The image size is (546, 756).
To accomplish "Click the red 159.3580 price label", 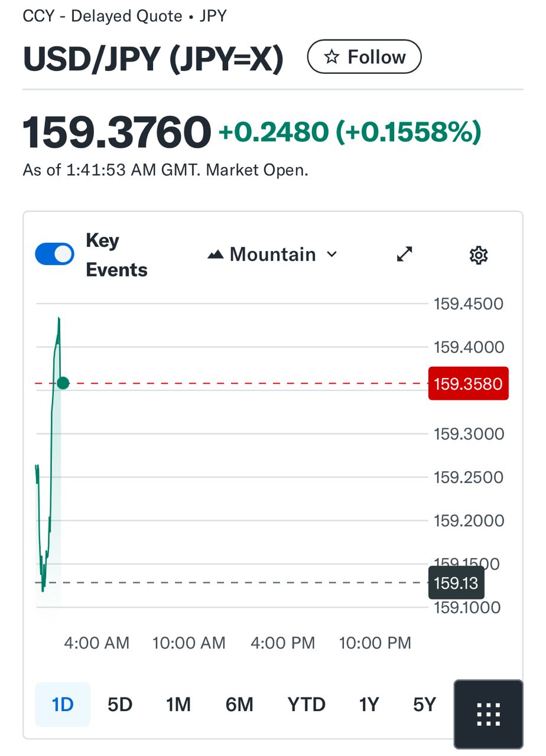I will pyautogui.click(x=468, y=384).
